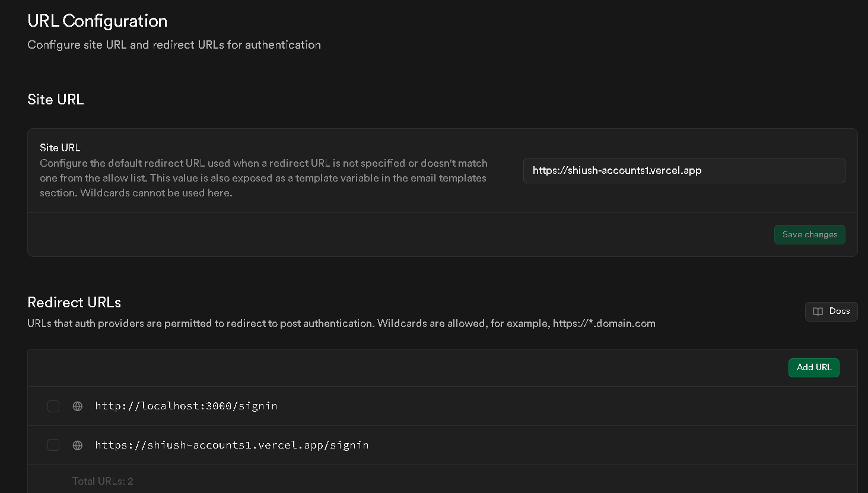Click the Add URL button
This screenshot has width=868, height=493.
click(813, 368)
